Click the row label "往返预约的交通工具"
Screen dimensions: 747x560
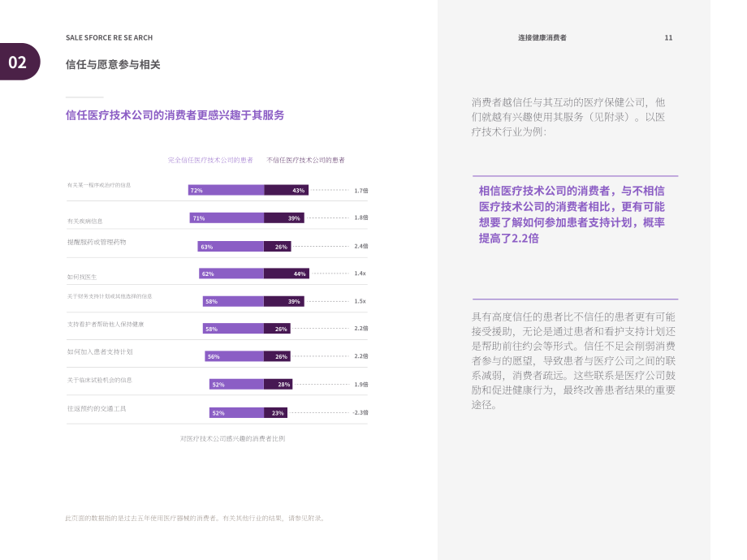pyautogui.click(x=97, y=408)
